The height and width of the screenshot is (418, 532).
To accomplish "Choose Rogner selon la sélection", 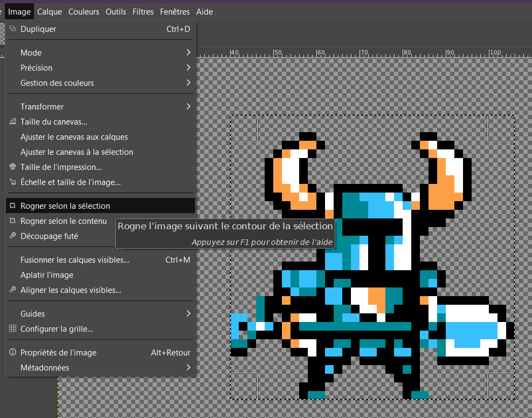I will (100, 206).
